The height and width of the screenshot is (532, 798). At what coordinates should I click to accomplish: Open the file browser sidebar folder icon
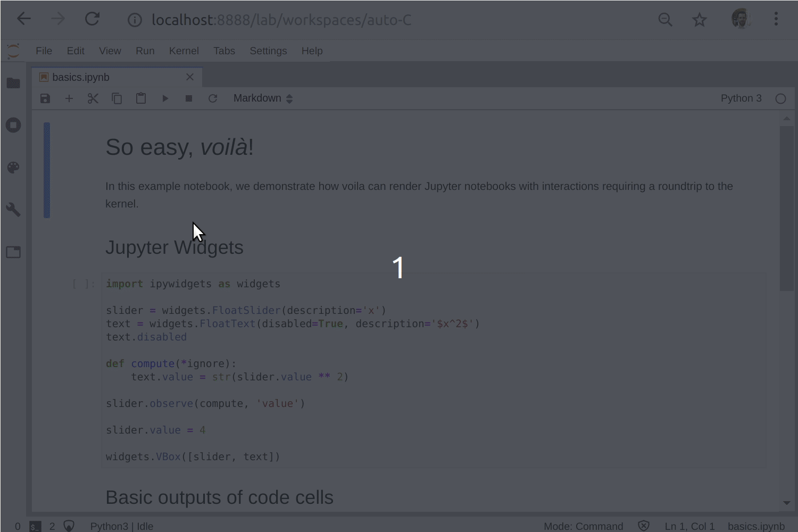[13, 83]
